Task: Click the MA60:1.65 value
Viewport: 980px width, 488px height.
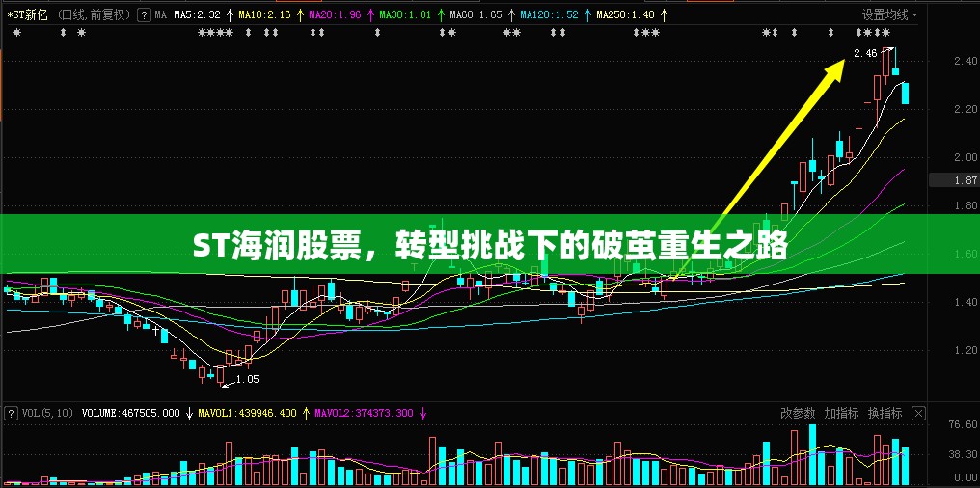Action: click(x=476, y=14)
